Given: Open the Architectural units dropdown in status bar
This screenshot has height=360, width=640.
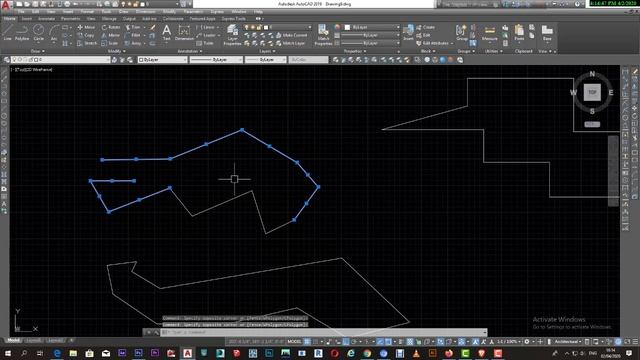Looking at the screenshot, I should [x=568, y=341].
